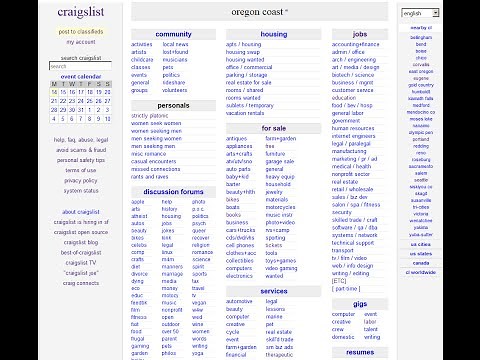The image size is (480, 360).
Task: Open post to classifieds link
Action: (x=81, y=32)
